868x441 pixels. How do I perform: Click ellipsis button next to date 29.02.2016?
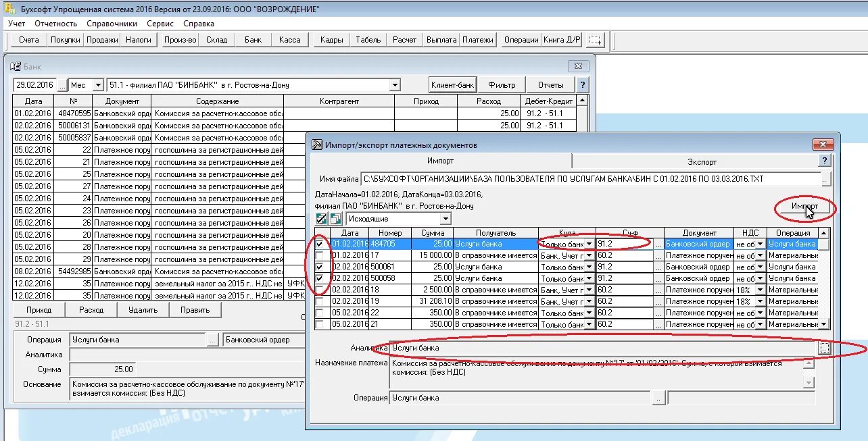(62, 85)
